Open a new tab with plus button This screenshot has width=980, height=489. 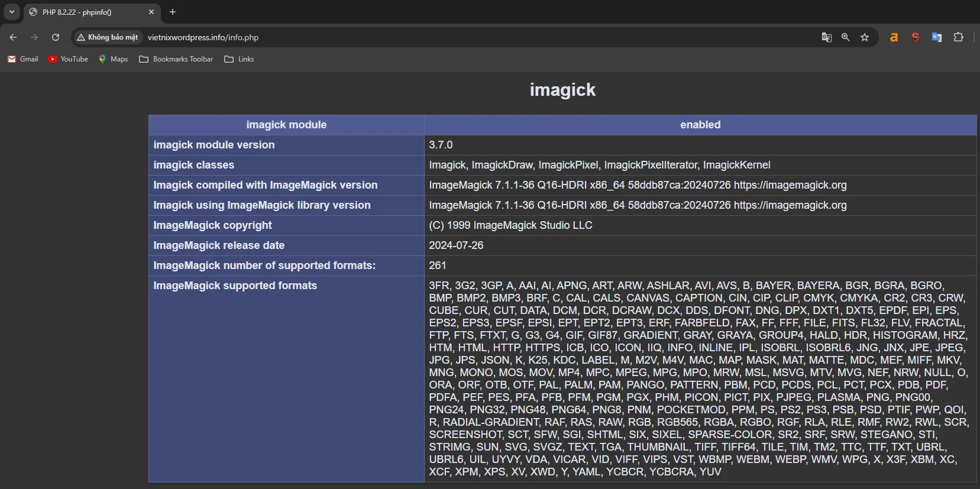[173, 12]
